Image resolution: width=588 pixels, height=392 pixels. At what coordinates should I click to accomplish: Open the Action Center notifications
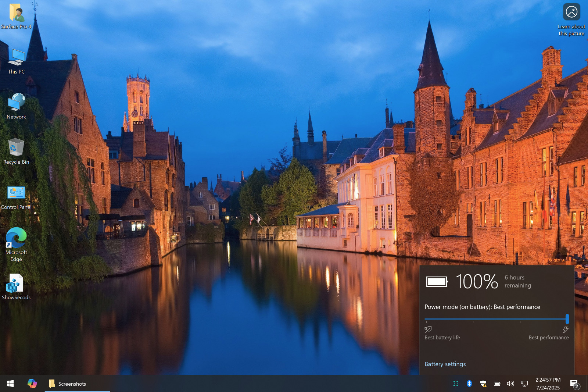(574, 384)
